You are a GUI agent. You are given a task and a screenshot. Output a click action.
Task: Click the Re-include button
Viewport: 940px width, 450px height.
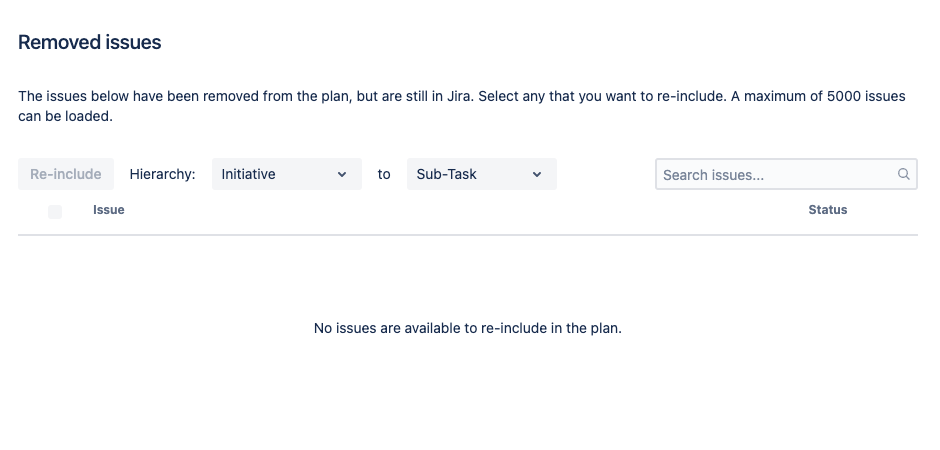[x=65, y=174]
